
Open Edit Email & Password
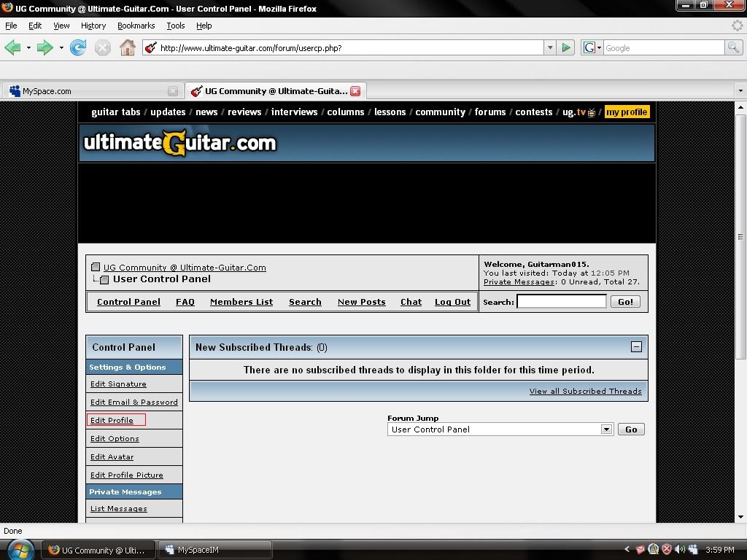tap(134, 402)
